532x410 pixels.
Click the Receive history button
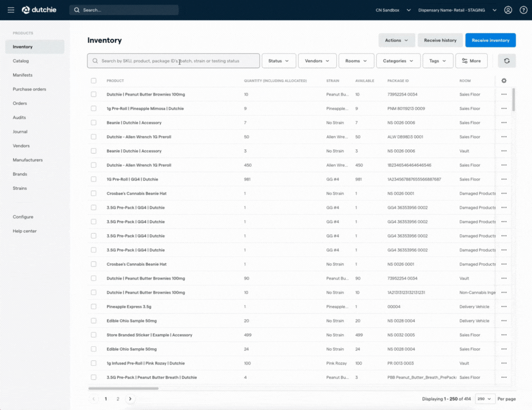[440, 40]
